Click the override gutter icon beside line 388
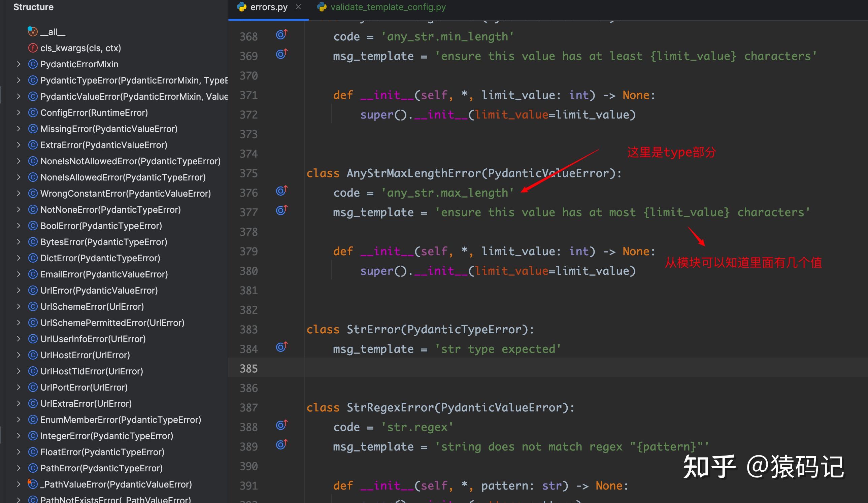Image resolution: width=868 pixels, height=503 pixels. [282, 426]
